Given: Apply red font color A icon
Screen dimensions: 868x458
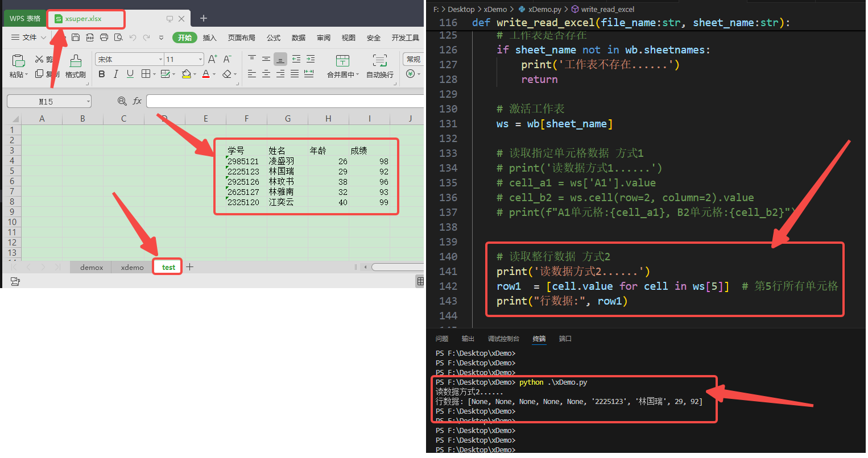Looking at the screenshot, I should [x=206, y=74].
